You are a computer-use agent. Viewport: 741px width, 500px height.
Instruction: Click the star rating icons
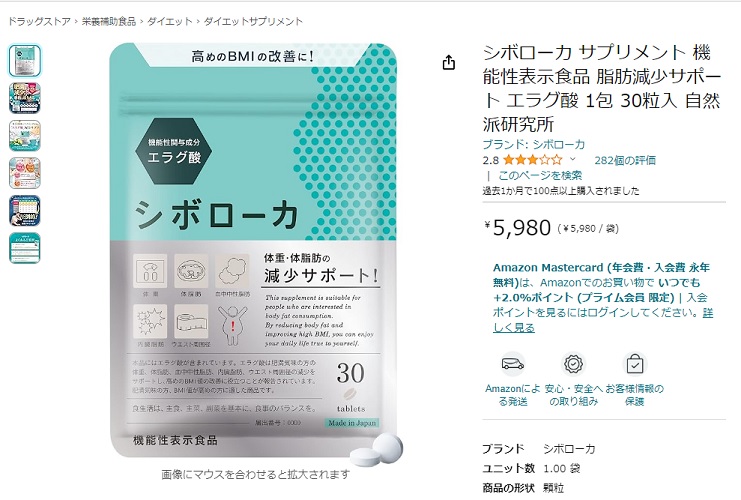tap(533, 160)
